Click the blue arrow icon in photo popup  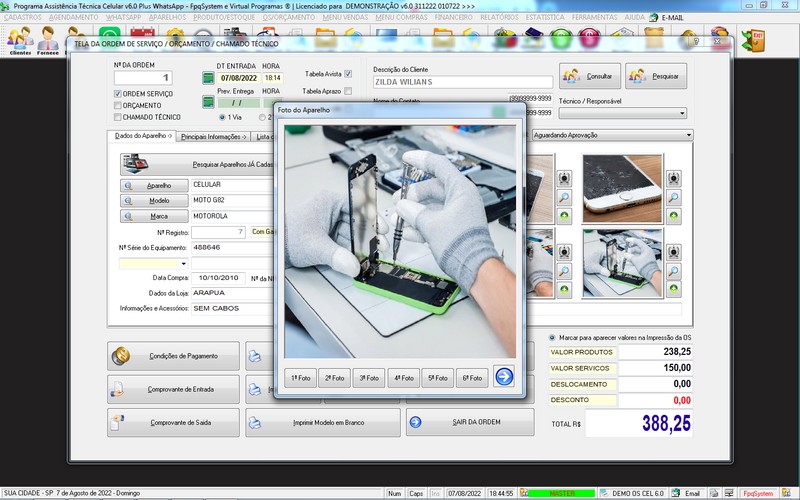tap(504, 377)
